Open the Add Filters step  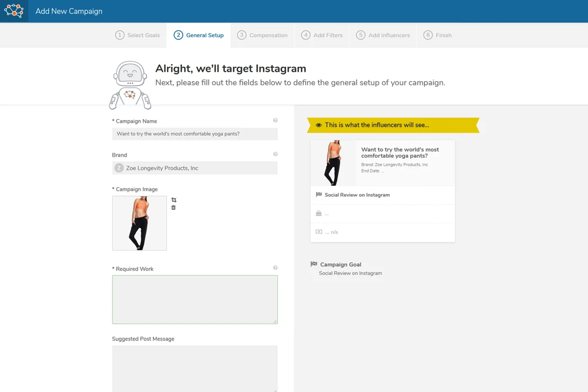tap(322, 35)
